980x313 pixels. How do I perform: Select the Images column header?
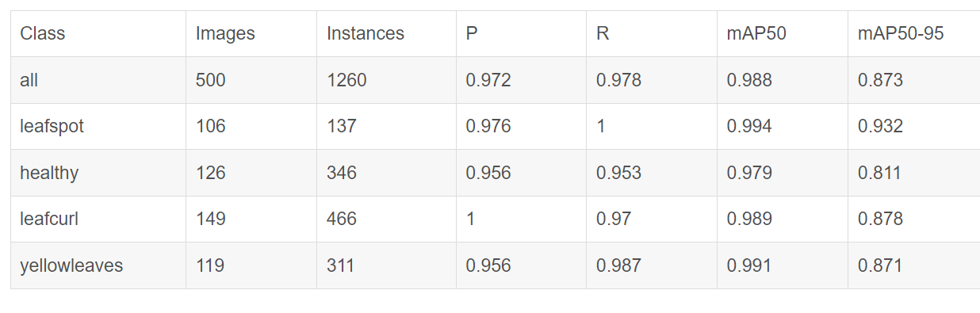[x=251, y=33]
